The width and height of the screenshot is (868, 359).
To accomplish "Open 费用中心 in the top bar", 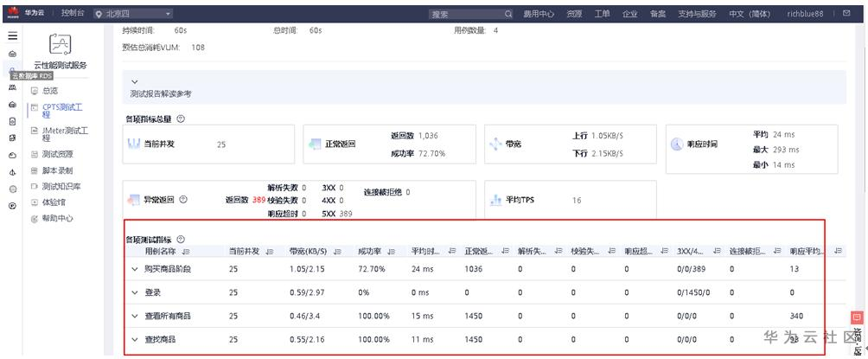I will pyautogui.click(x=539, y=14).
